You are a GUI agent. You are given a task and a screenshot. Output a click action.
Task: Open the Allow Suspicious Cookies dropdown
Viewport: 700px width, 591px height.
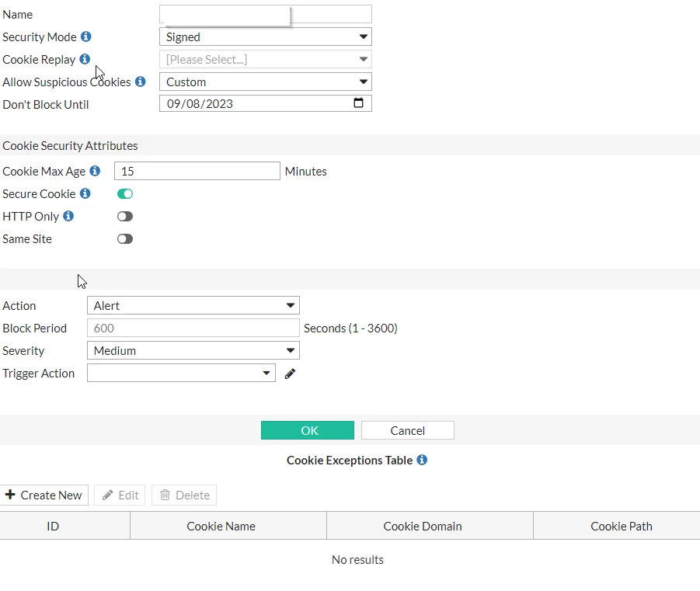[x=266, y=82]
